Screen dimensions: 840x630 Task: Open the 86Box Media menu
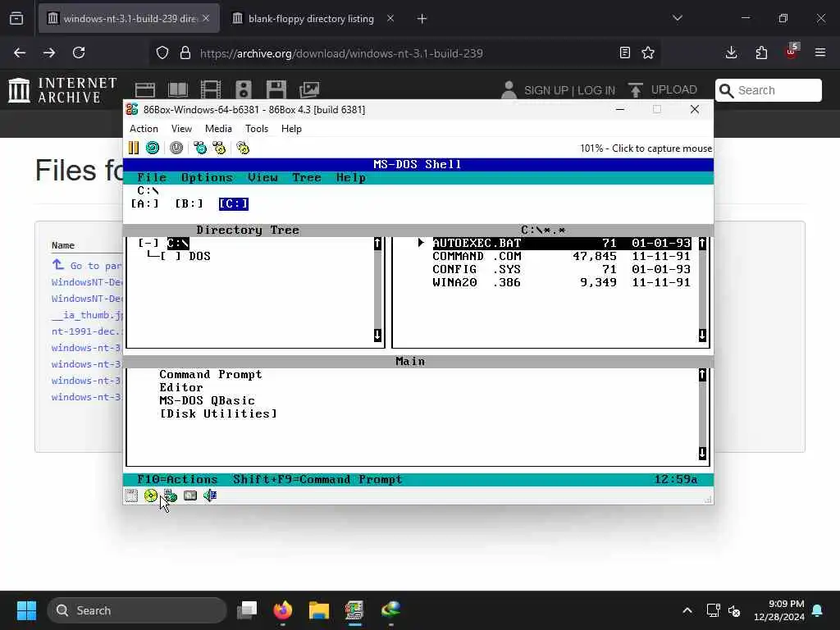click(218, 129)
